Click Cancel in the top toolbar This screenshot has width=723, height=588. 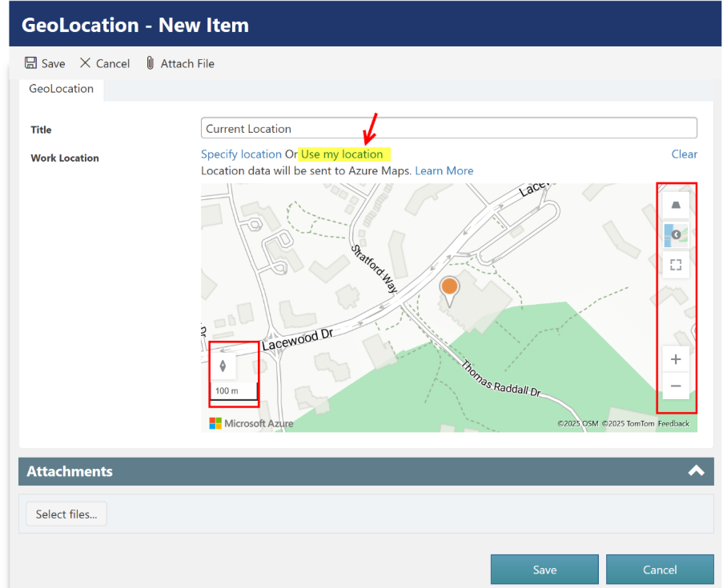(x=105, y=63)
